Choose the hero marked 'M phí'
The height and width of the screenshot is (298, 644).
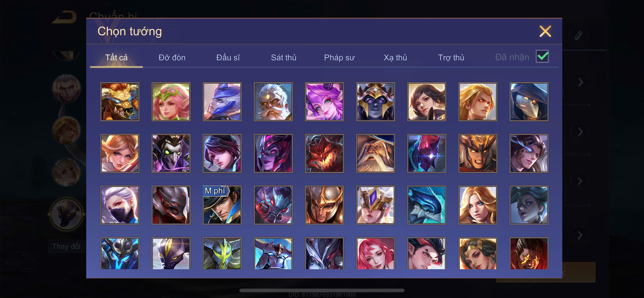point(222,205)
